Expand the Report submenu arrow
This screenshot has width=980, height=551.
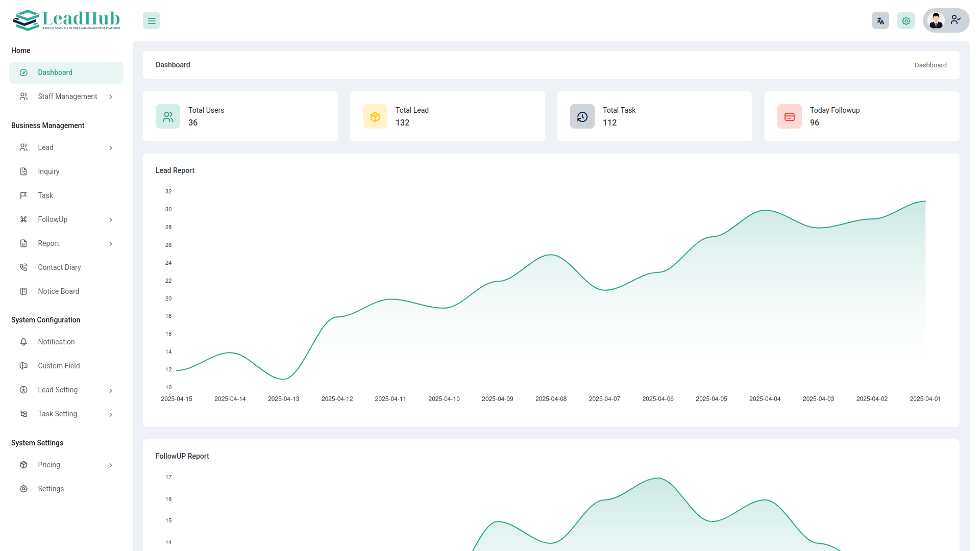(x=111, y=244)
